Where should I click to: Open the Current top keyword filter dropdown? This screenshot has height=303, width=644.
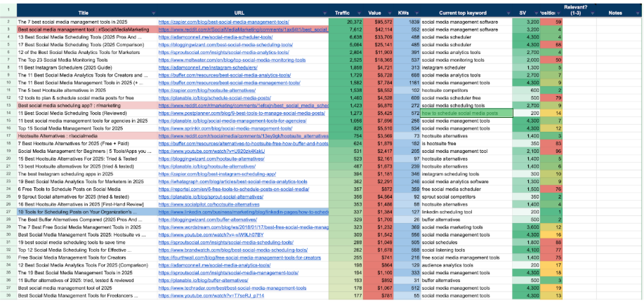(508, 13)
